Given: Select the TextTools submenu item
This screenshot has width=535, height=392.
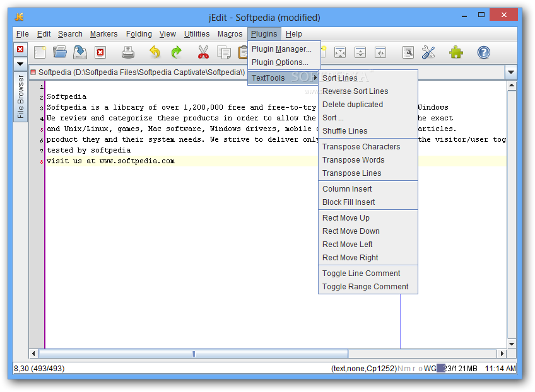Looking at the screenshot, I should [x=283, y=78].
